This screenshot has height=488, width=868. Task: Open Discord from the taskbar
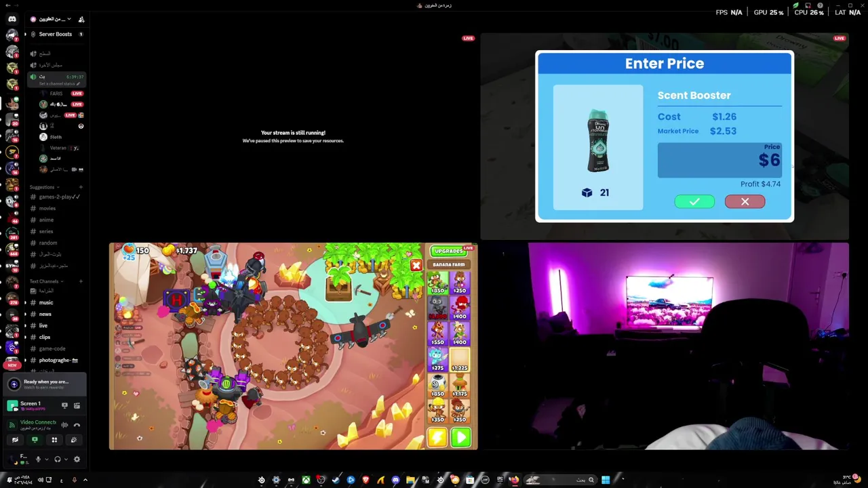click(x=395, y=480)
